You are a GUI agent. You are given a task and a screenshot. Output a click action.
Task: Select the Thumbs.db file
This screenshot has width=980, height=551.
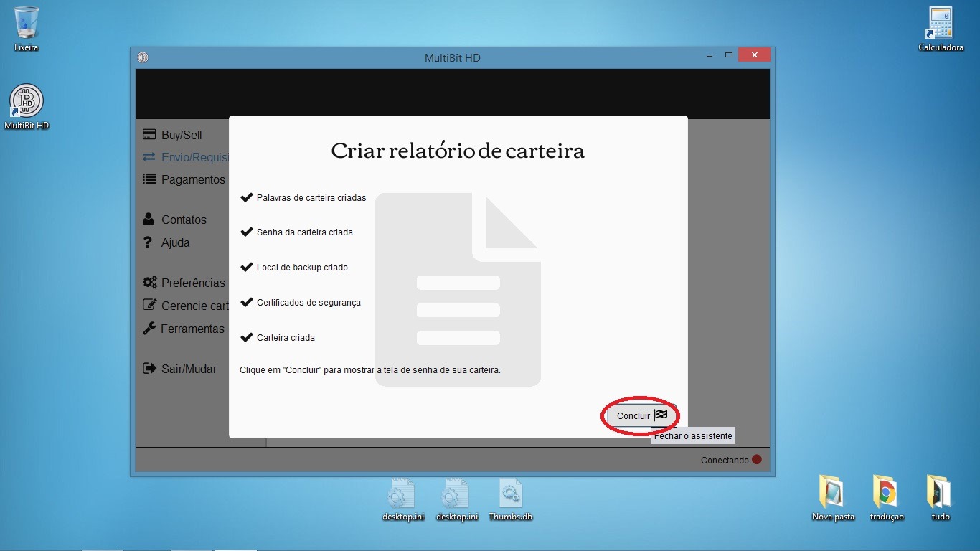coord(510,495)
